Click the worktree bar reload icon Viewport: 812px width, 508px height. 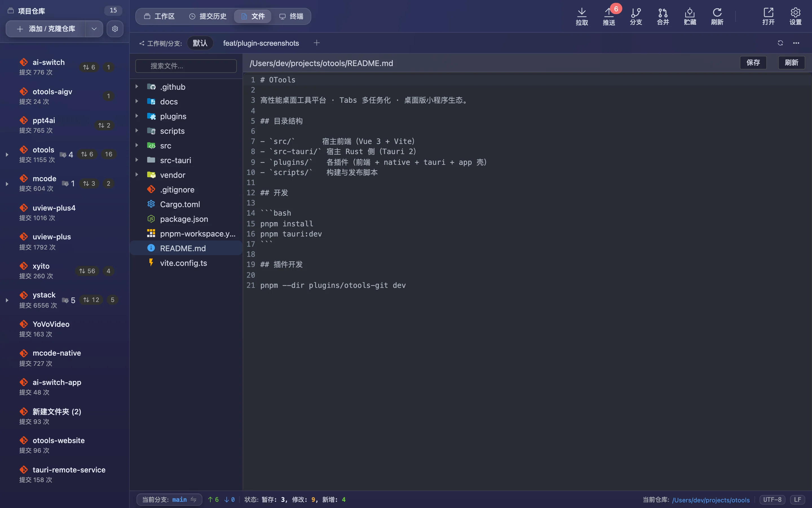780,43
